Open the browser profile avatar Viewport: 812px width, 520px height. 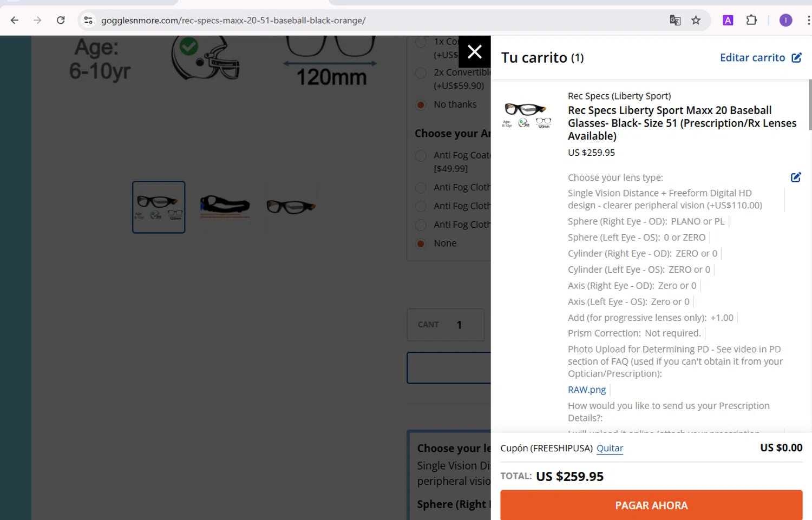(x=785, y=21)
